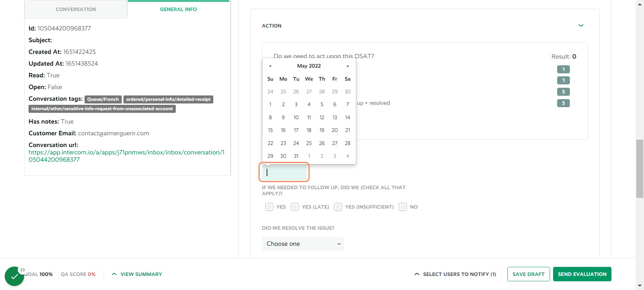
Task: Click the 'up + resolved' option text
Action: pyautogui.click(x=373, y=103)
